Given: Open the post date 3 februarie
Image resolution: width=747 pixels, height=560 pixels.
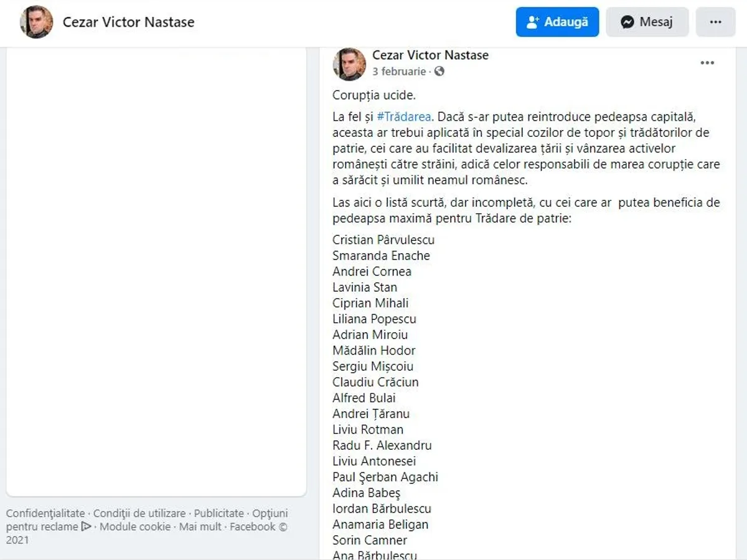Looking at the screenshot, I should (x=399, y=72).
